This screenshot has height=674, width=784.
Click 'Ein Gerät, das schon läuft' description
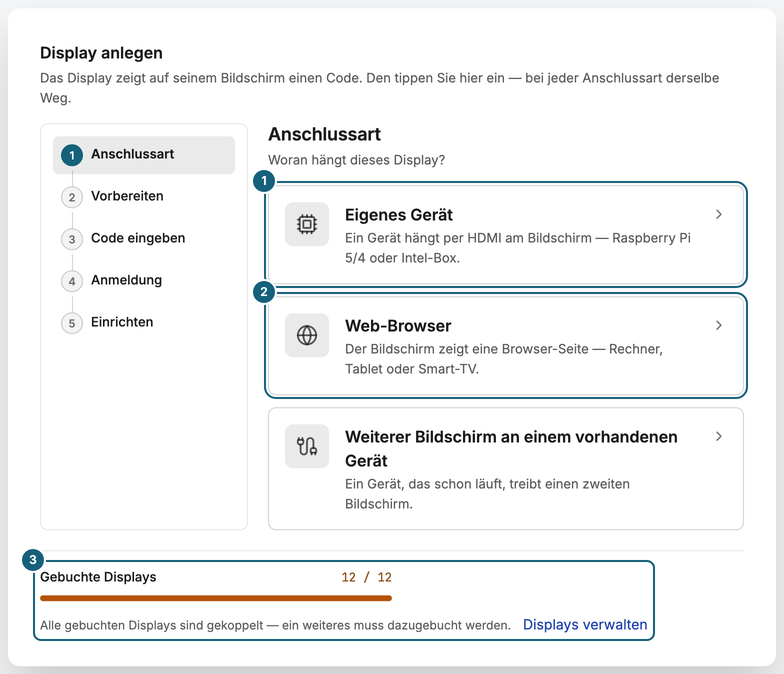(487, 494)
